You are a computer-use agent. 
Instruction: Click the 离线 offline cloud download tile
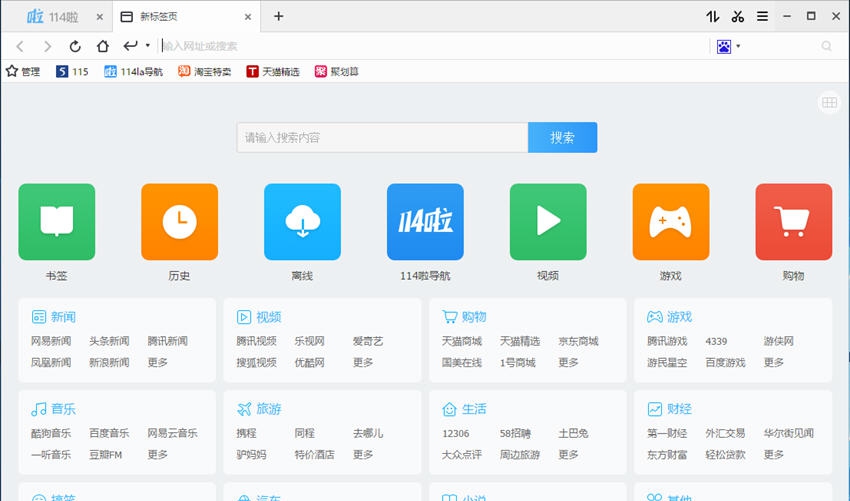point(302,222)
